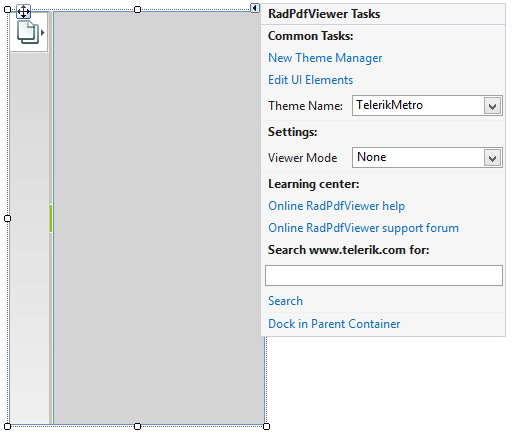Open the pages thumbnail icon in viewer

coord(29,32)
